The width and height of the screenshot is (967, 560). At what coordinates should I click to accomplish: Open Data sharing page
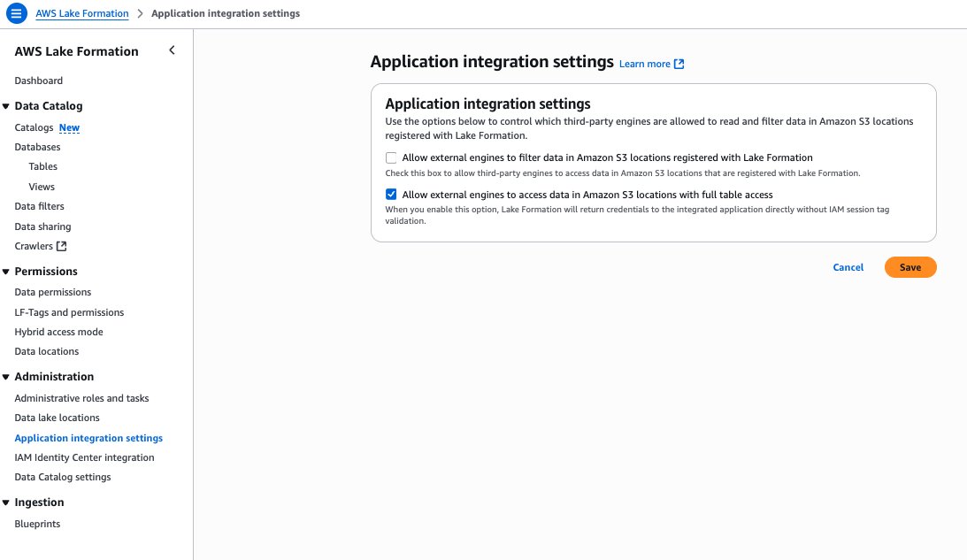pyautogui.click(x=42, y=226)
